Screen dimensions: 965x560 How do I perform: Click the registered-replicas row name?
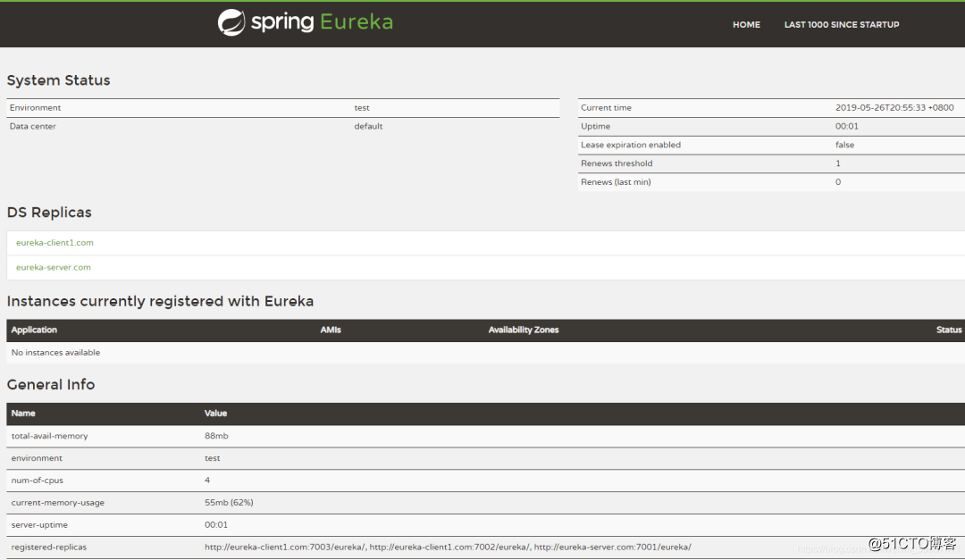[48, 547]
